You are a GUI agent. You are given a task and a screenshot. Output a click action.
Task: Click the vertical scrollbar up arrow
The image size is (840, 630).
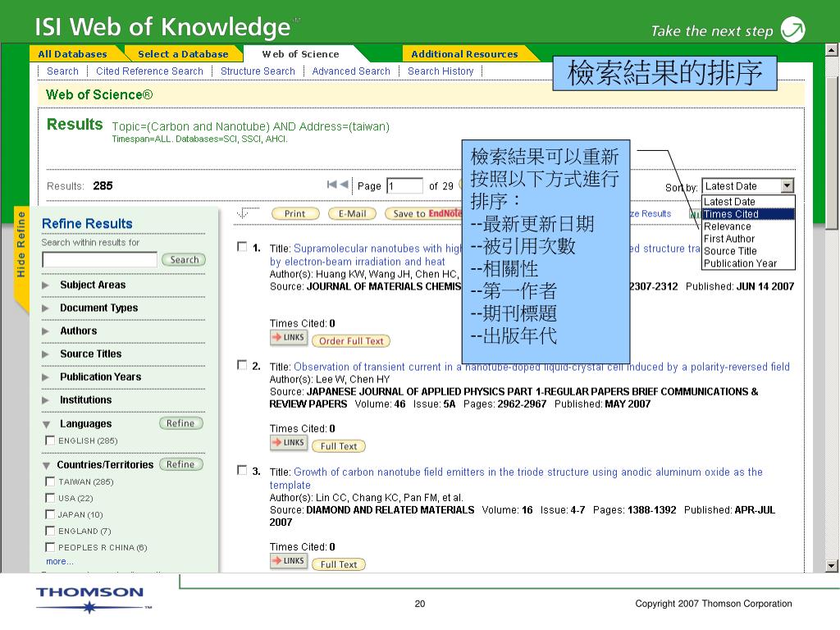831,50
